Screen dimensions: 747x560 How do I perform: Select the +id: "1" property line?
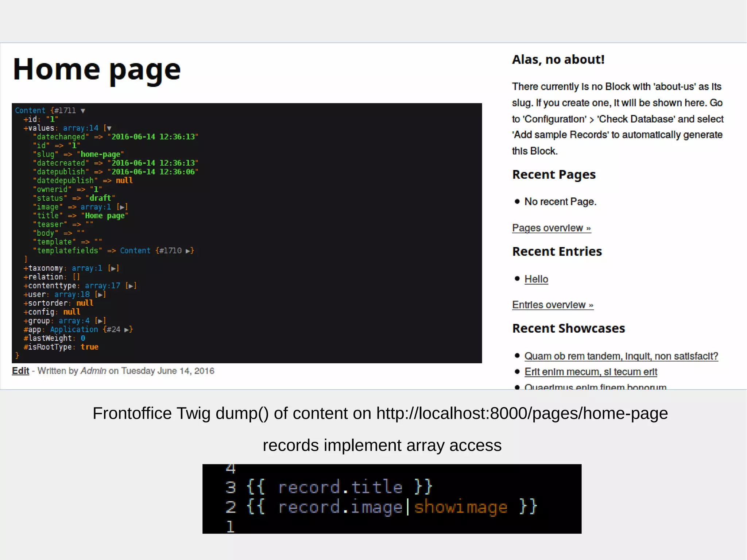41,119
